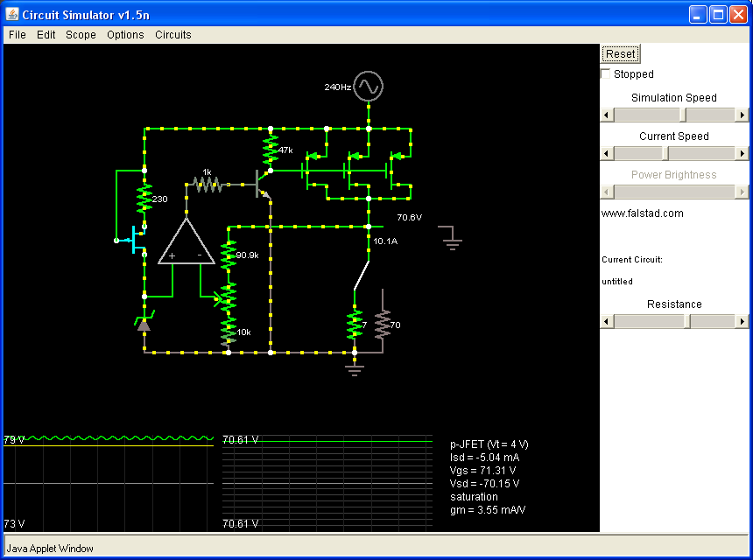753x560 pixels.
Task: Click Simulation Speed left arrow
Action: tap(607, 115)
